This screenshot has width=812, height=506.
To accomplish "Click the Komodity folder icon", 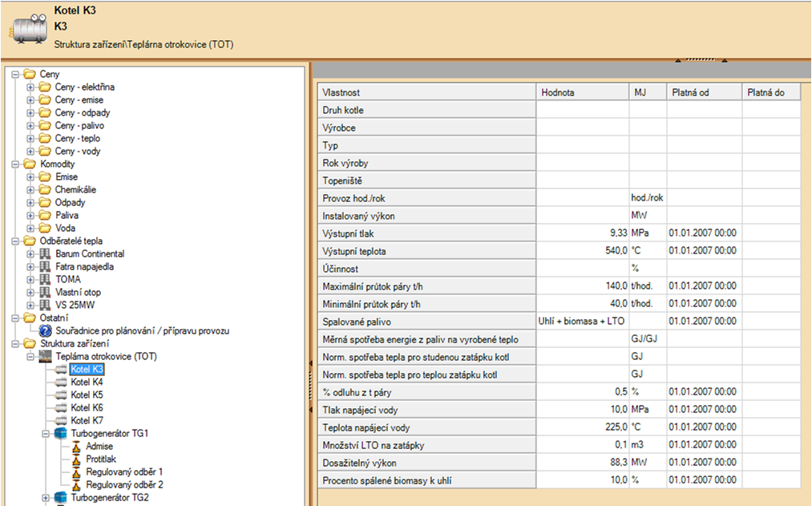I will (x=30, y=164).
